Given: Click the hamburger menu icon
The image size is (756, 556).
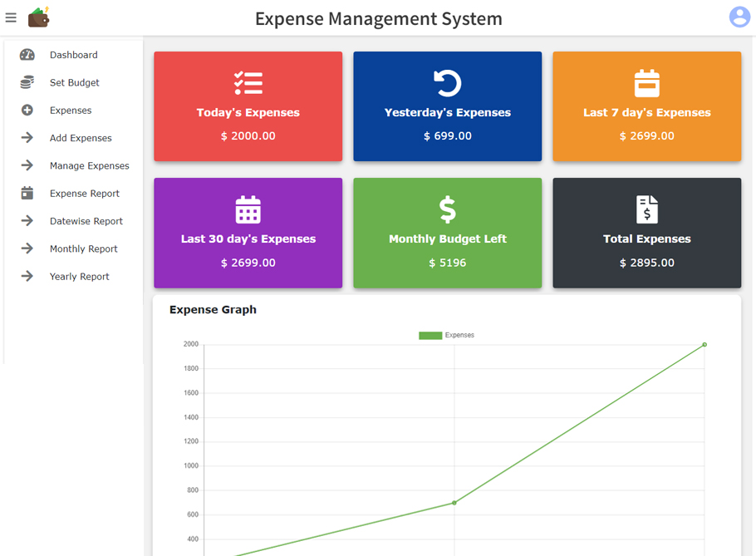Looking at the screenshot, I should point(11,17).
